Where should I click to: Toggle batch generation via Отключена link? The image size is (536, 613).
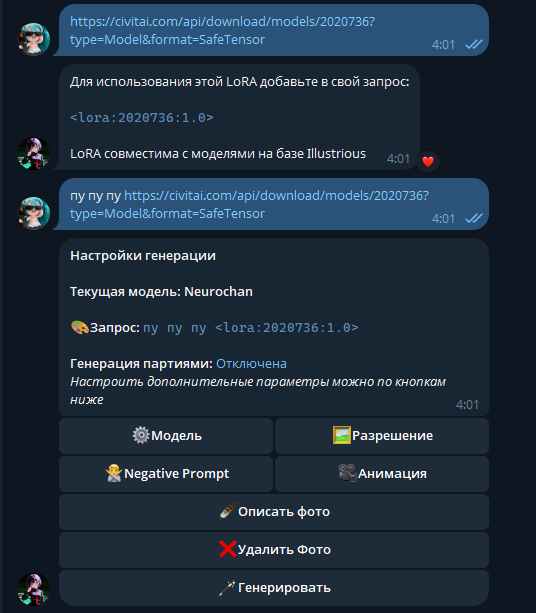251,364
